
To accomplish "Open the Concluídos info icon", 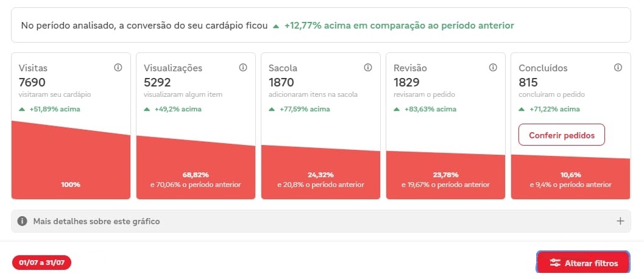I will point(618,68).
